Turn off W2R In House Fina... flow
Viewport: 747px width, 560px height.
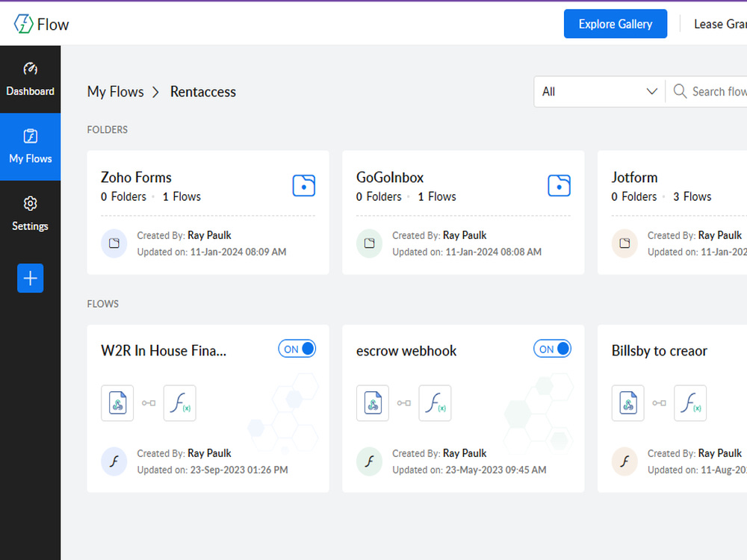297,349
